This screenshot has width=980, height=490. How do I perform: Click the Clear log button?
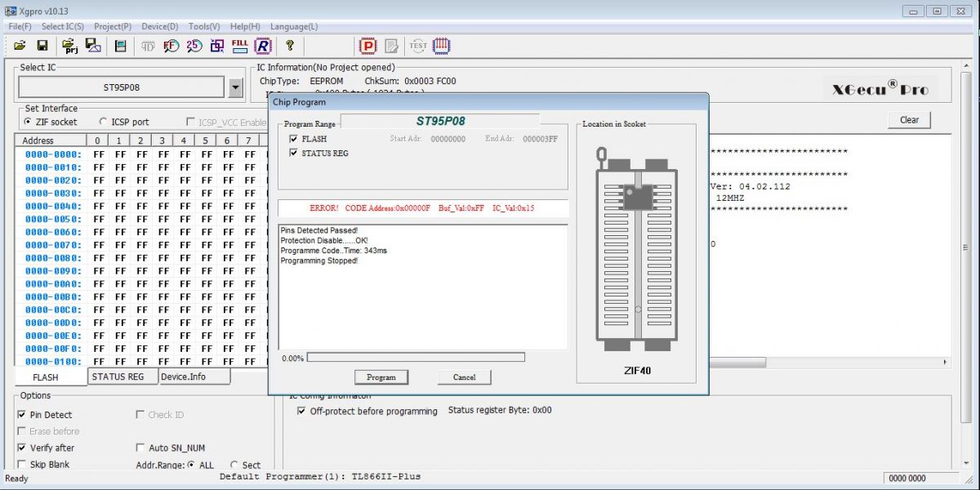[x=910, y=120]
